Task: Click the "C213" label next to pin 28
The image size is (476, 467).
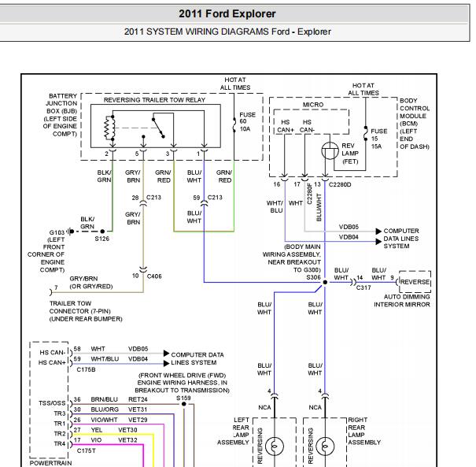Action: [153, 198]
